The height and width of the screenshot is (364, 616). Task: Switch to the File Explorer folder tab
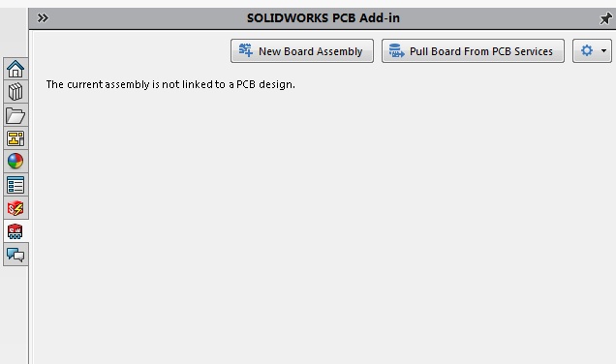pyautogui.click(x=15, y=115)
